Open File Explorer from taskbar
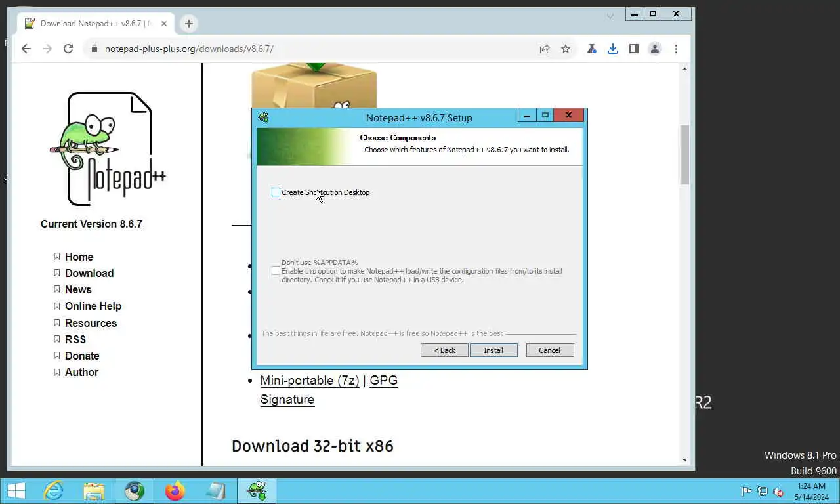Image resolution: width=840 pixels, height=504 pixels. pos(94,491)
